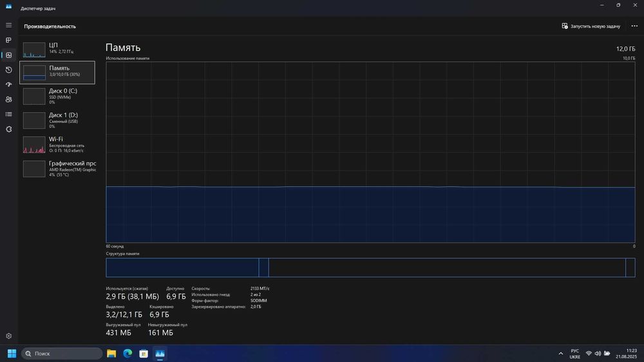Minimize the Task Manager window

point(601,5)
